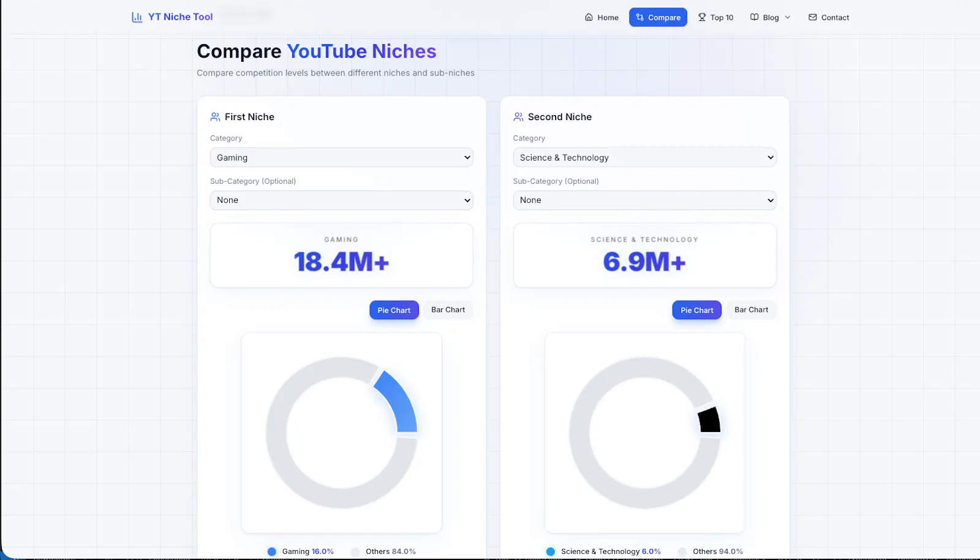980x560 pixels.
Task: Click the Second Niche card title
Action: (560, 117)
